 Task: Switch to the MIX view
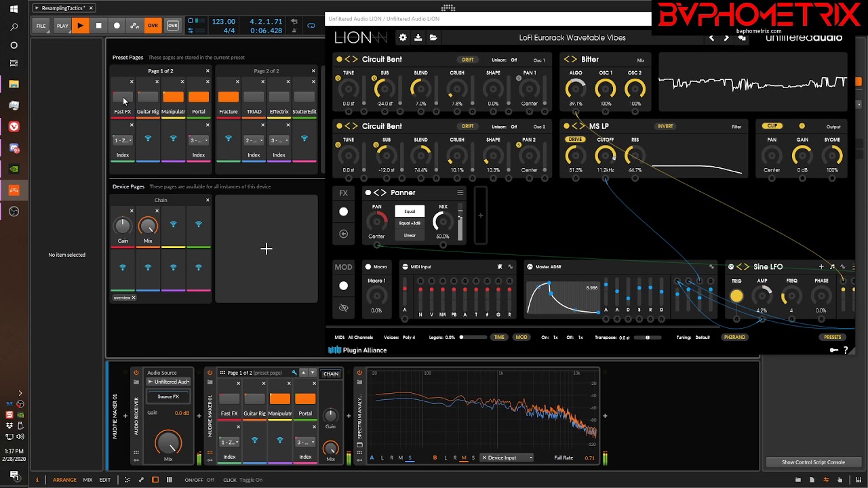[x=87, y=480]
